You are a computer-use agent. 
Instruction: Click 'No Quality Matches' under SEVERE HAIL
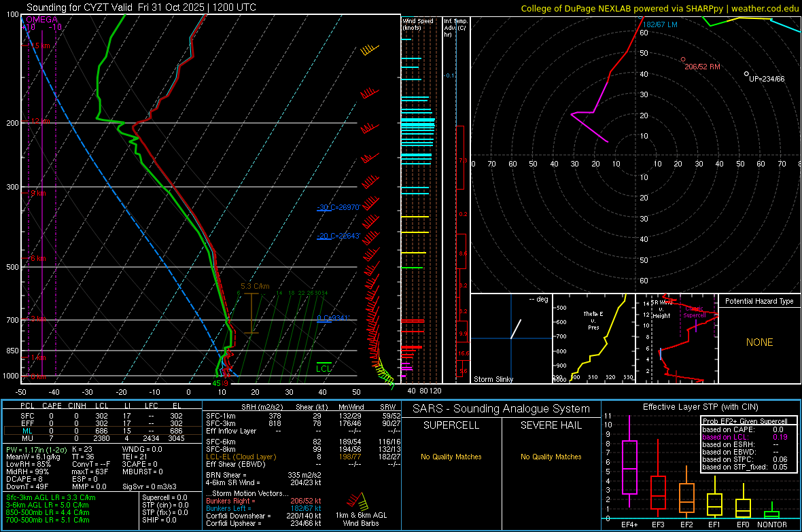click(x=551, y=457)
